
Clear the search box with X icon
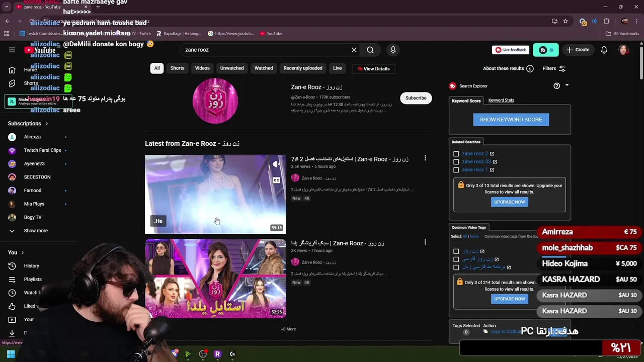click(354, 50)
